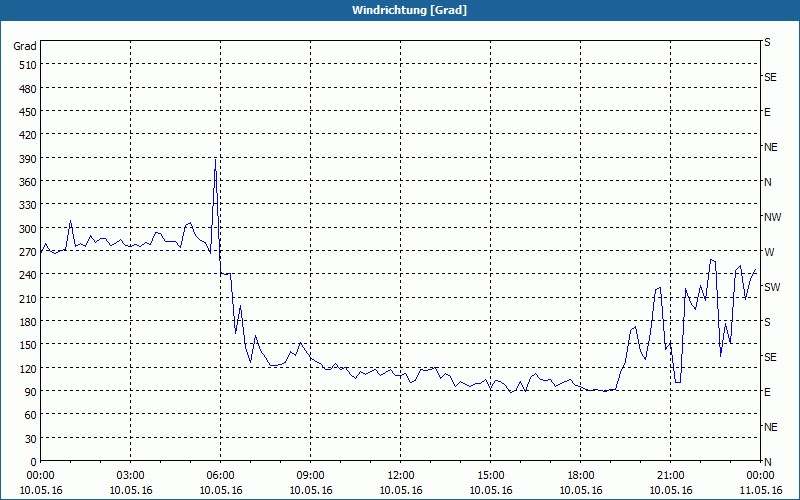Click the 60 degree axis label
The width and height of the screenshot is (800, 500).
coord(31,416)
